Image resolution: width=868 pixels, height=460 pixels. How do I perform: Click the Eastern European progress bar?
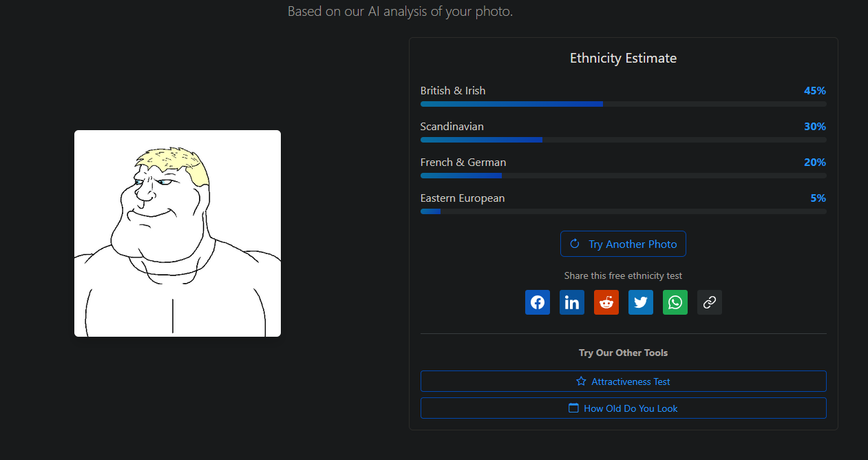(x=623, y=211)
